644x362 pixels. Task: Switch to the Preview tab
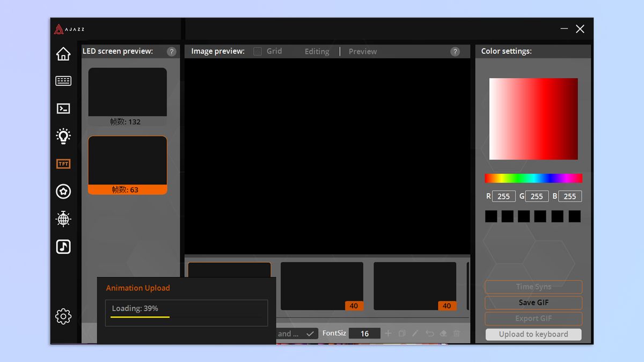[363, 51]
